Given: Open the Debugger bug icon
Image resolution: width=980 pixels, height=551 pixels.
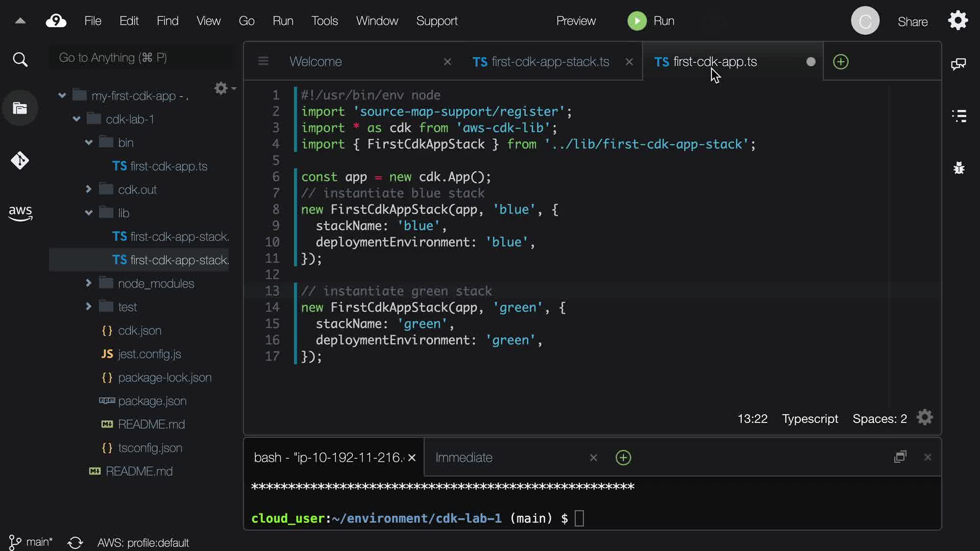Looking at the screenshot, I should (x=959, y=168).
